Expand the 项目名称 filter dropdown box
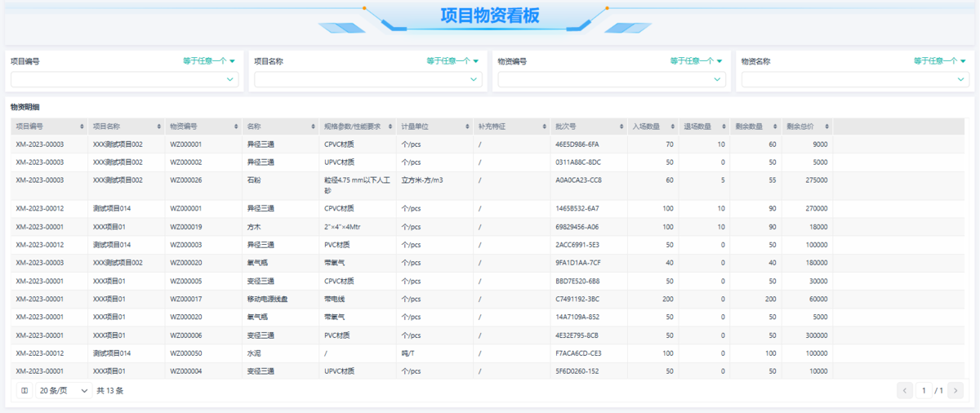Screen dimensions: 980x413 click(x=366, y=79)
